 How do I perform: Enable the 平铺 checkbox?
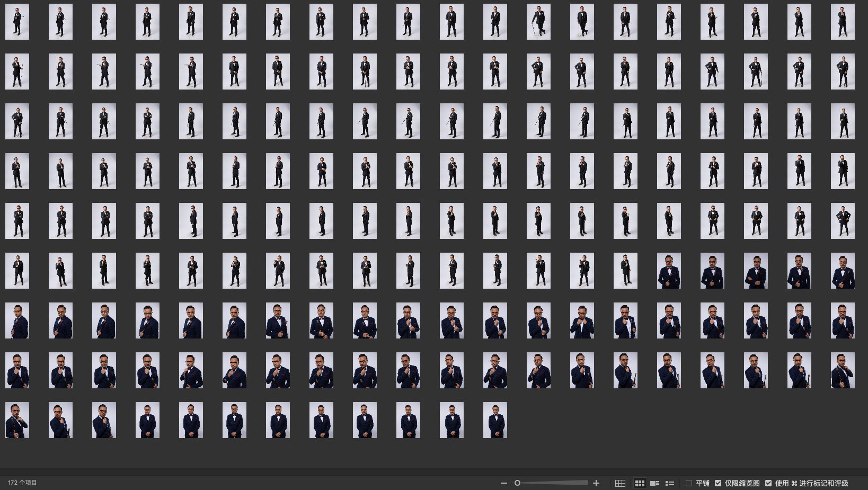point(689,483)
